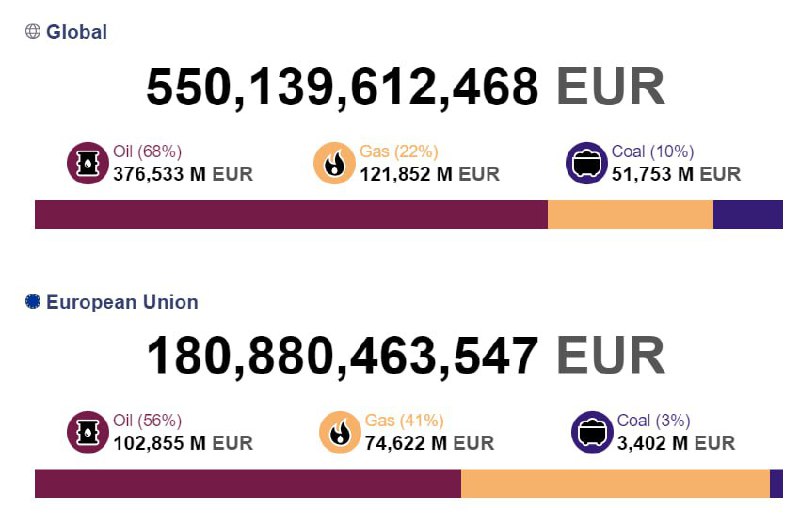Select the EU gas segment of bar
Viewport: 800px width, 525px height.
click(615, 483)
